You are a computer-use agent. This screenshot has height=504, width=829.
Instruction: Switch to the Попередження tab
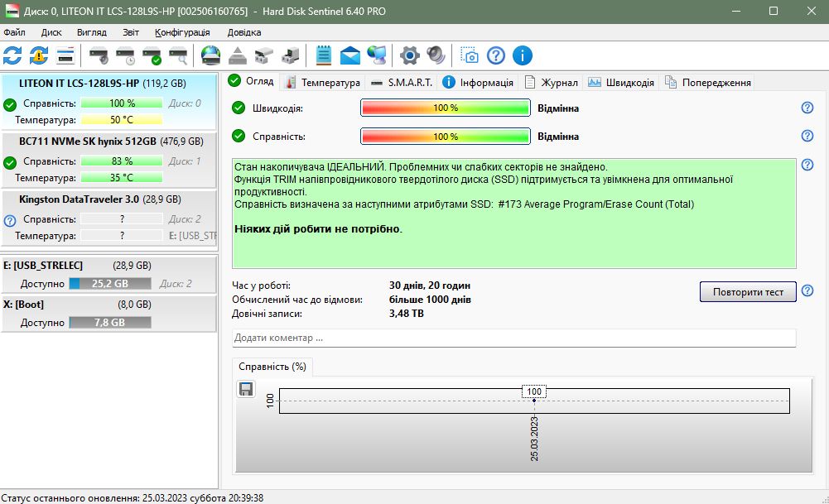coord(708,83)
